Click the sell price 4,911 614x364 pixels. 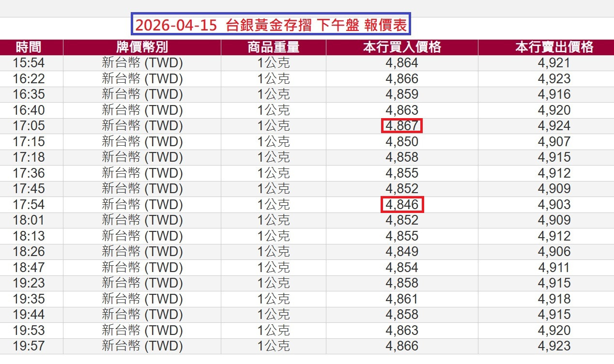pyautogui.click(x=554, y=268)
